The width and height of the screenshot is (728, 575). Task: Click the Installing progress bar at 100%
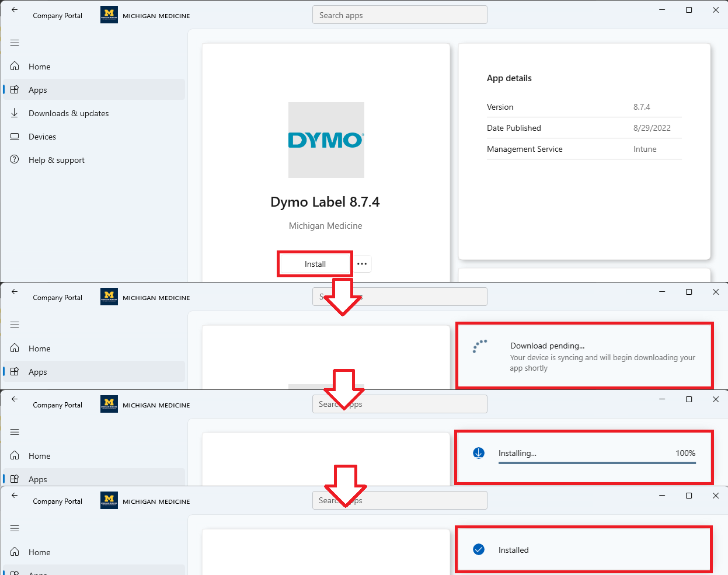(x=597, y=463)
